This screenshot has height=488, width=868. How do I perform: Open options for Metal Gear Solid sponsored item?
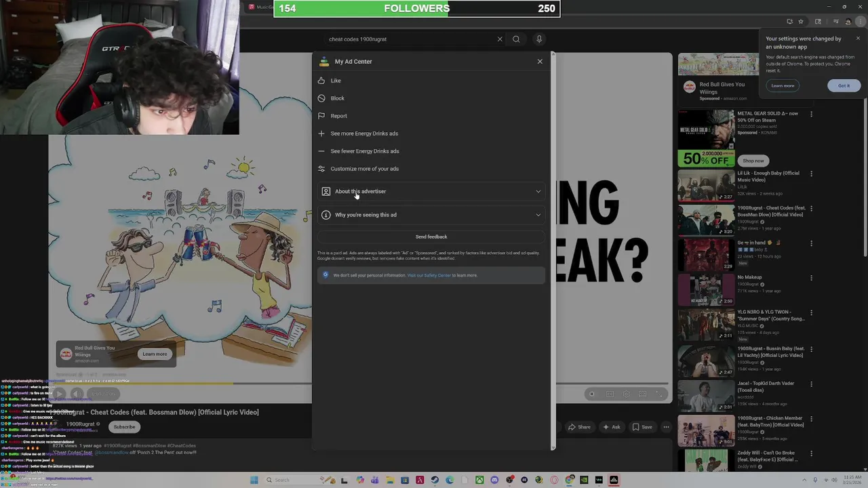[811, 114]
